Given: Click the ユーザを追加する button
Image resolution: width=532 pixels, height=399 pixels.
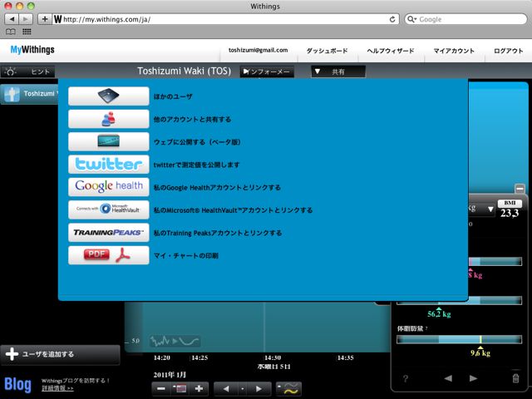Looking at the screenshot, I should [x=61, y=355].
